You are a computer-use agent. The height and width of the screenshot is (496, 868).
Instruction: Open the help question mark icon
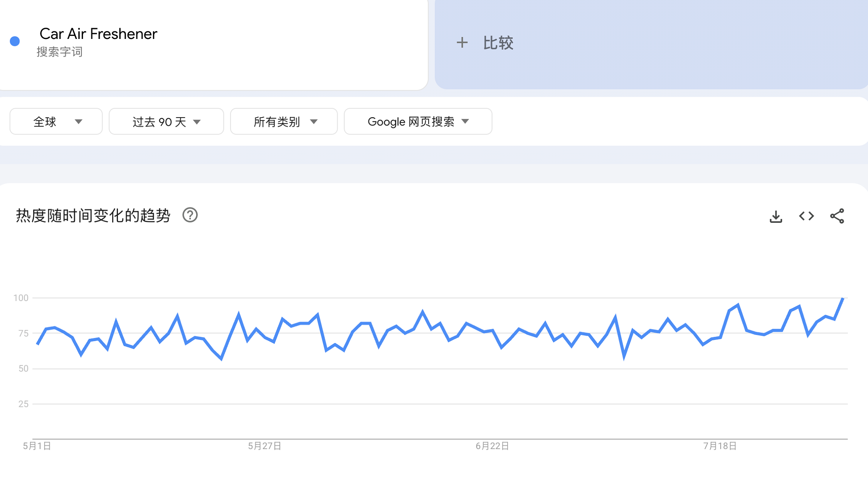[190, 215]
